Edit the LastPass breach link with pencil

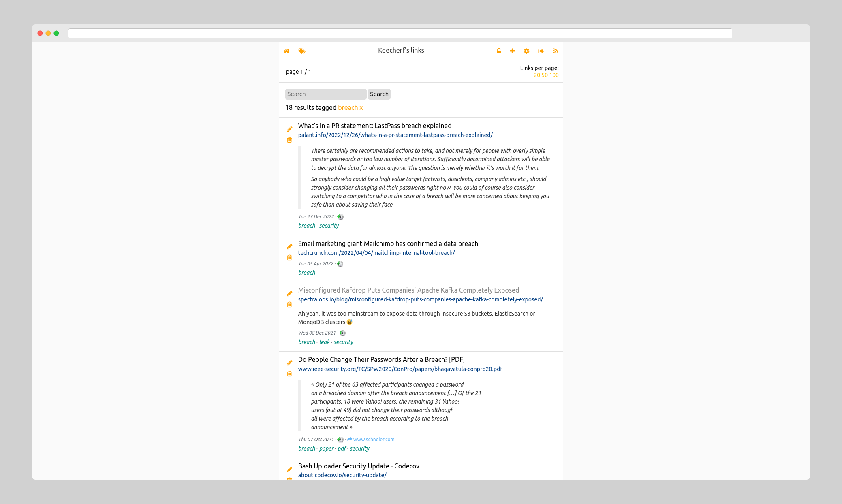[289, 129]
